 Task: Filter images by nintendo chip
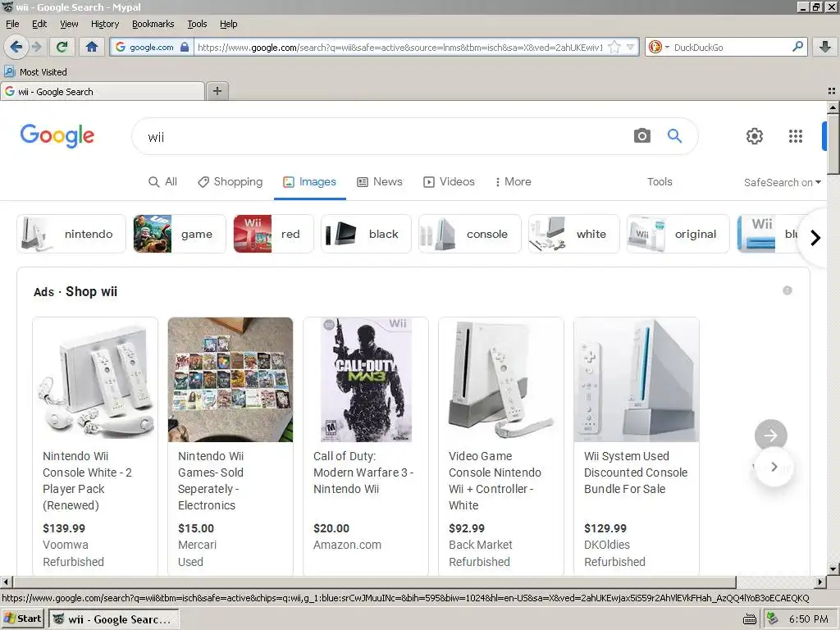71,234
